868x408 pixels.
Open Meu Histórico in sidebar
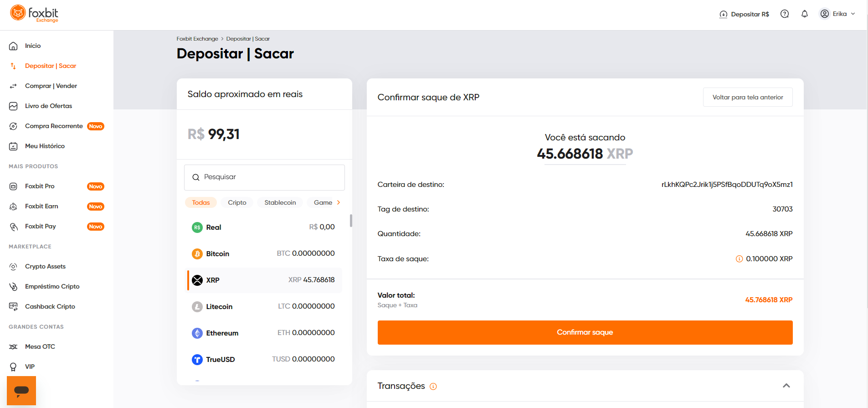point(45,146)
